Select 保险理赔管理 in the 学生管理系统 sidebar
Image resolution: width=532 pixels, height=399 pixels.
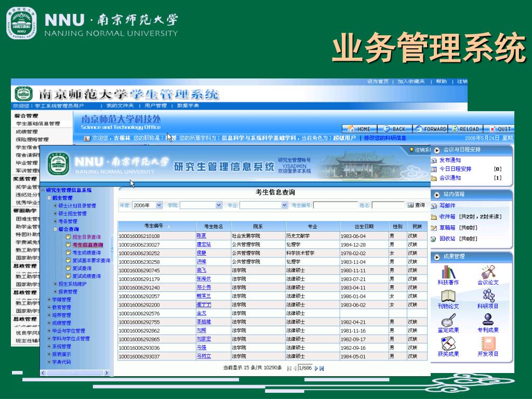click(32, 139)
